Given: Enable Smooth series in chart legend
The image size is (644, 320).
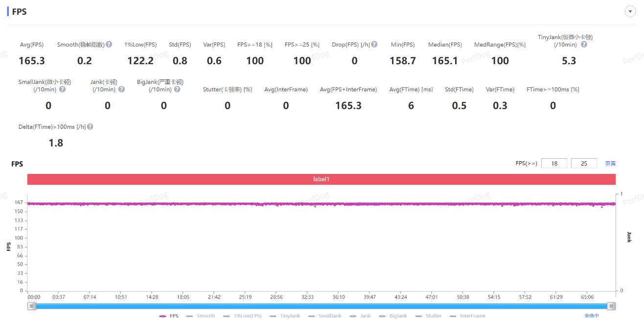Looking at the screenshot, I should coord(201,316).
